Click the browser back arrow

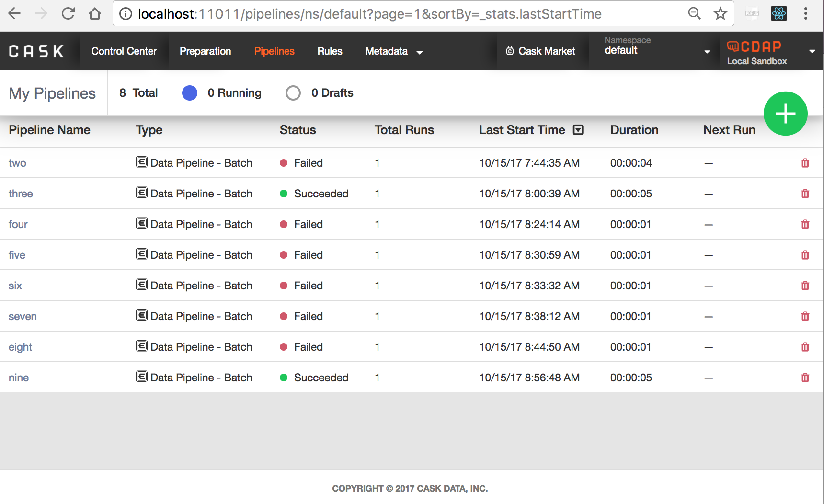15,13
